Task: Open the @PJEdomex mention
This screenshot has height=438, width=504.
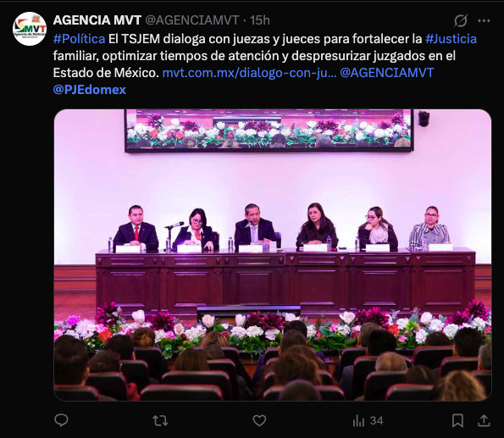Action: point(89,90)
